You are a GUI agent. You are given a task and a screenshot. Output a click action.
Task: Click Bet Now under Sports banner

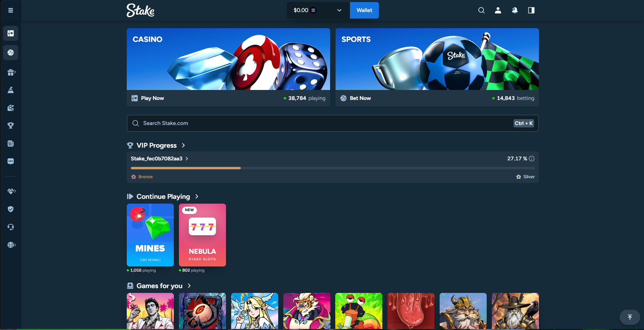pyautogui.click(x=360, y=98)
